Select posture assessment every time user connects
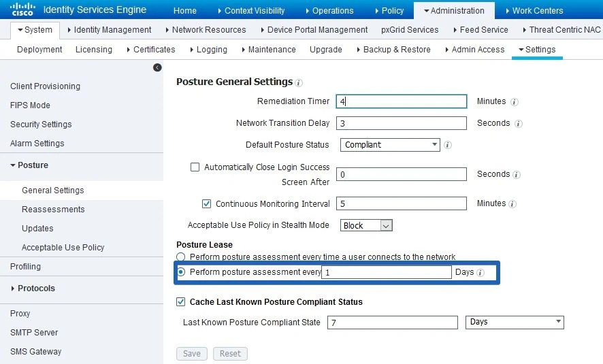 click(181, 257)
